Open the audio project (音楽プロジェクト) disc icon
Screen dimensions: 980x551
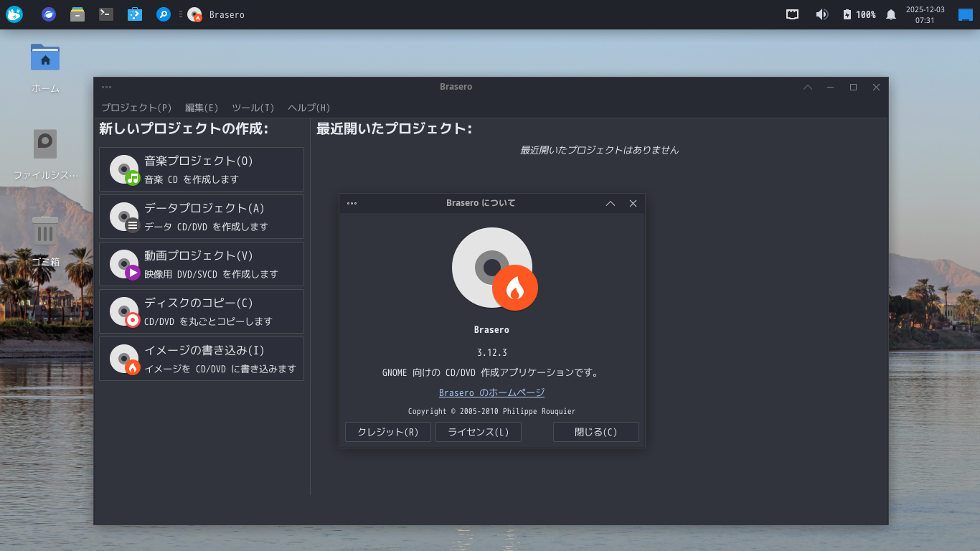tap(124, 169)
